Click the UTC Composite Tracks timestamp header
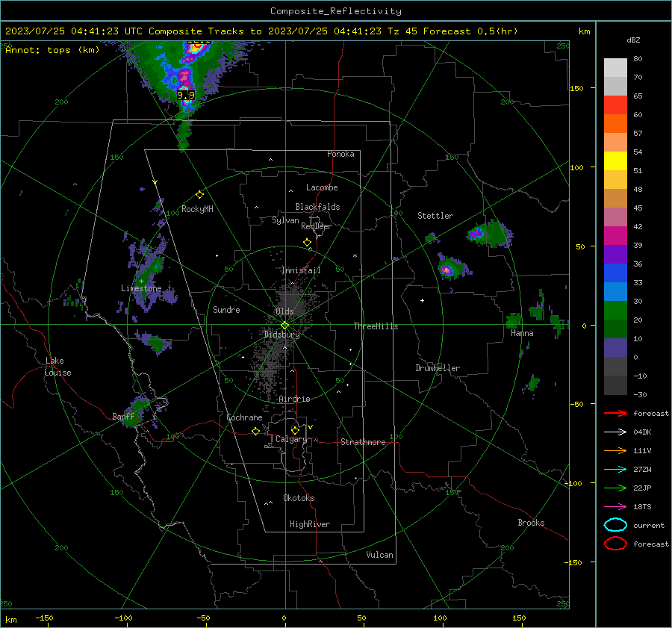672x628 pixels. pos(261,31)
